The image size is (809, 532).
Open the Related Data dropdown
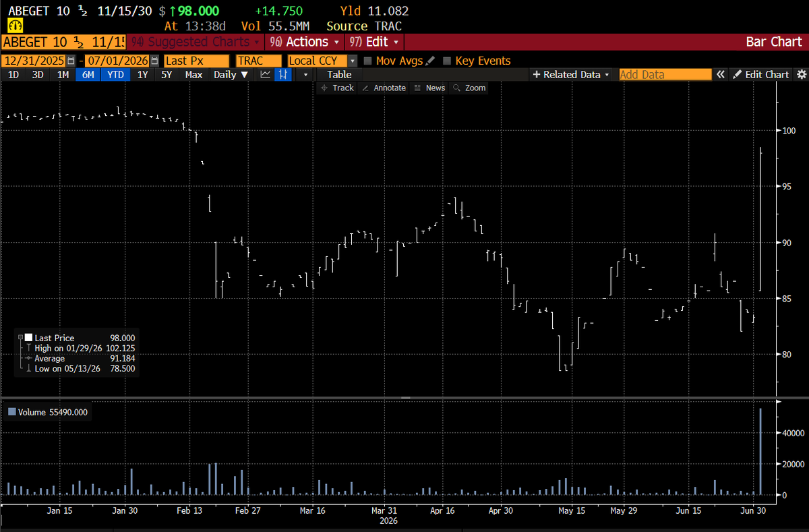[x=571, y=75]
